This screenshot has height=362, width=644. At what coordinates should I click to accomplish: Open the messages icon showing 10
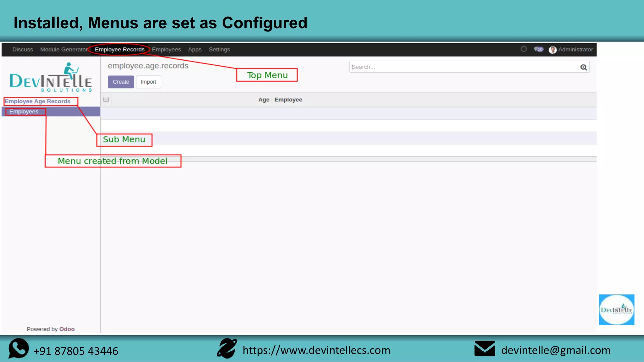(x=538, y=49)
